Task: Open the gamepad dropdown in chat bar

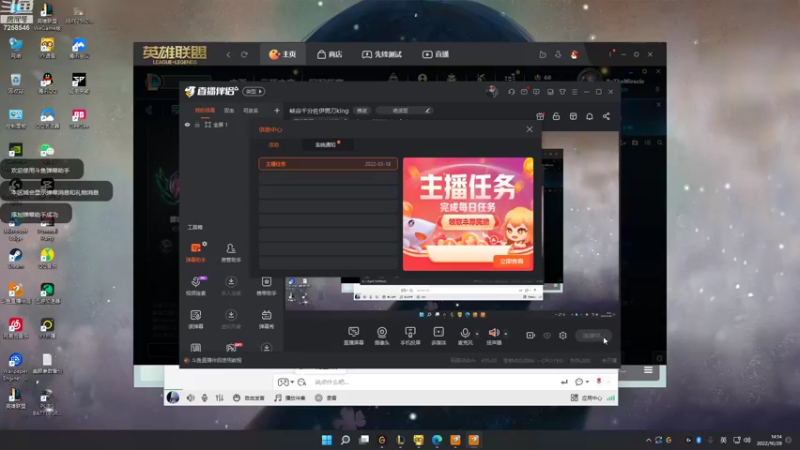Action: coord(285,382)
